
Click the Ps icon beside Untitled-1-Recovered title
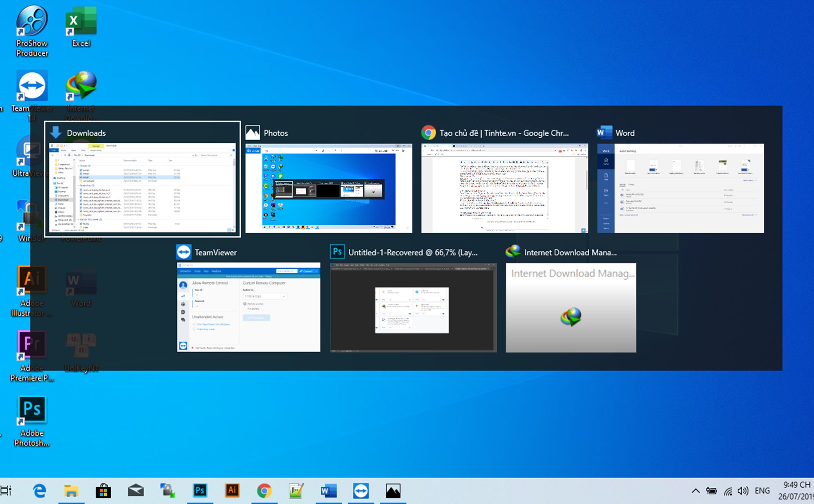[x=337, y=252]
